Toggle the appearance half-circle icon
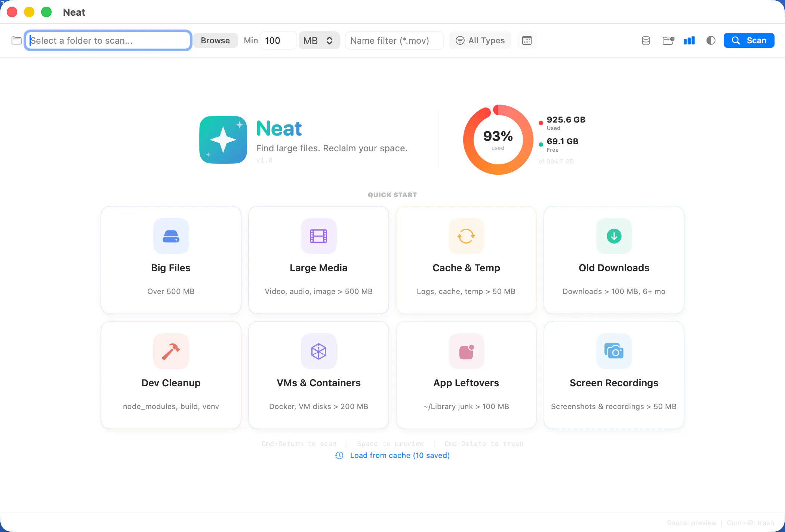785x532 pixels. coord(711,40)
